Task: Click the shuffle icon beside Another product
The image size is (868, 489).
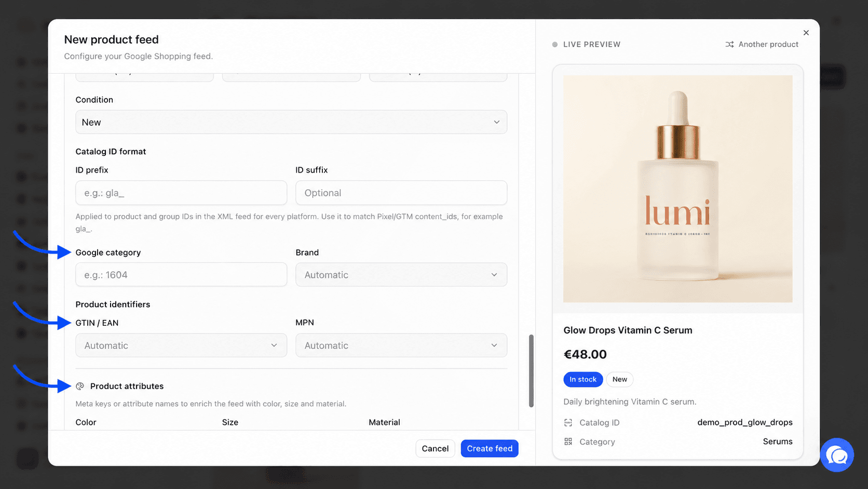Action: [729, 45]
